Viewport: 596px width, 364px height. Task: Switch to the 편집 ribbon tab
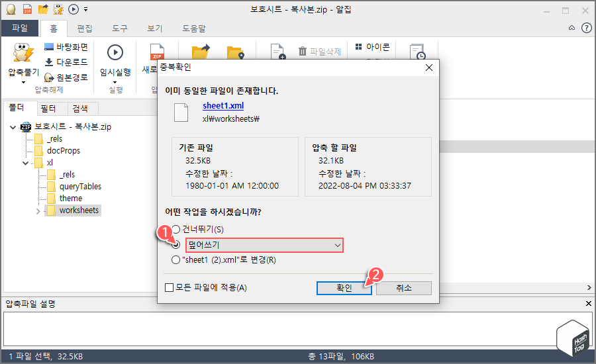click(x=84, y=28)
